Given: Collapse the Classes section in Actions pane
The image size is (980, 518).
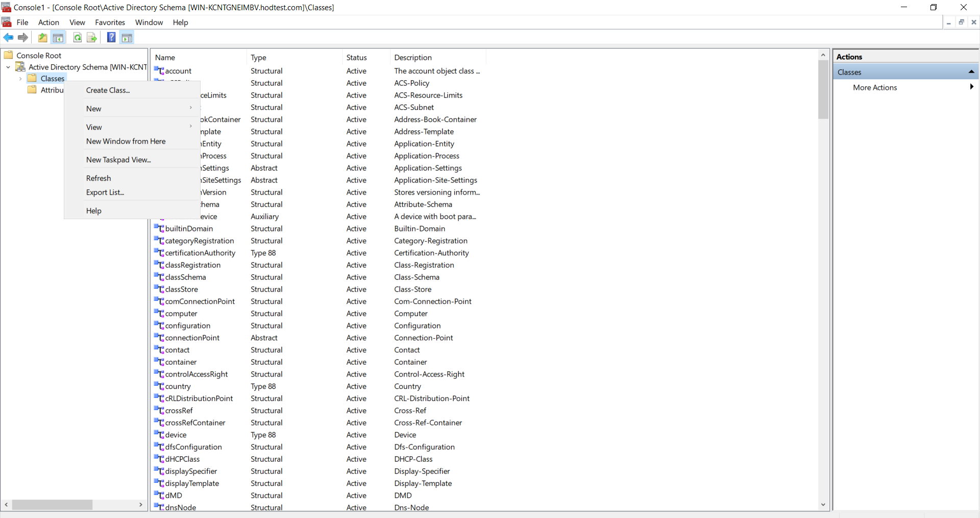Looking at the screenshot, I should tap(971, 72).
